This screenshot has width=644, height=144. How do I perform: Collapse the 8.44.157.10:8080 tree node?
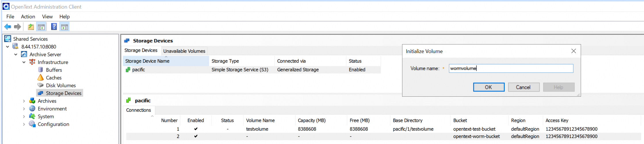[x=7, y=46]
